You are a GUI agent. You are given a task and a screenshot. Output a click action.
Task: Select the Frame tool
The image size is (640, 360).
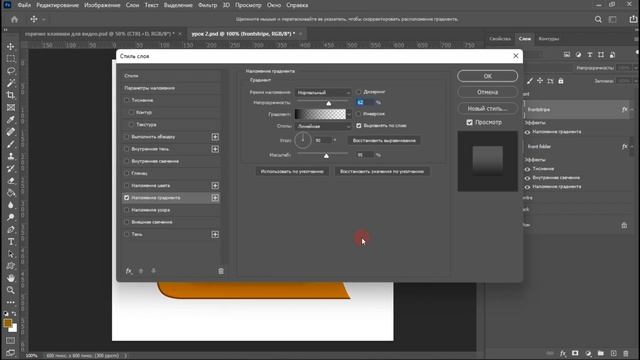coord(11,107)
